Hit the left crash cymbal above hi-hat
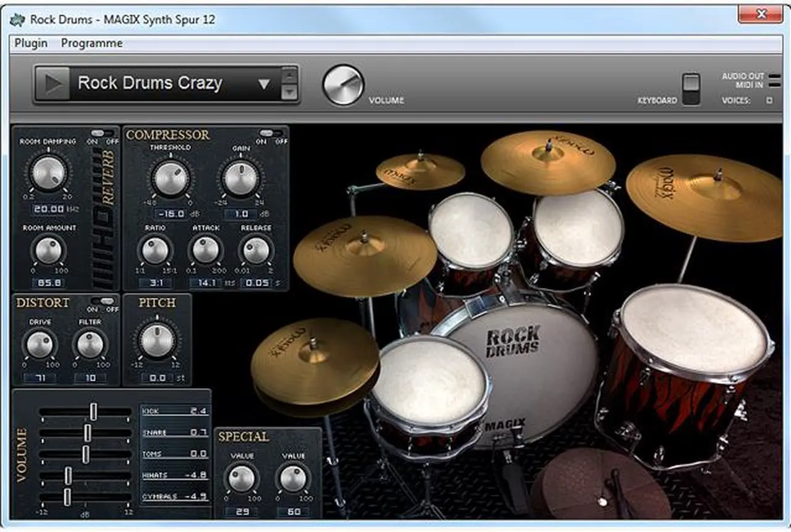 pyautogui.click(x=365, y=255)
